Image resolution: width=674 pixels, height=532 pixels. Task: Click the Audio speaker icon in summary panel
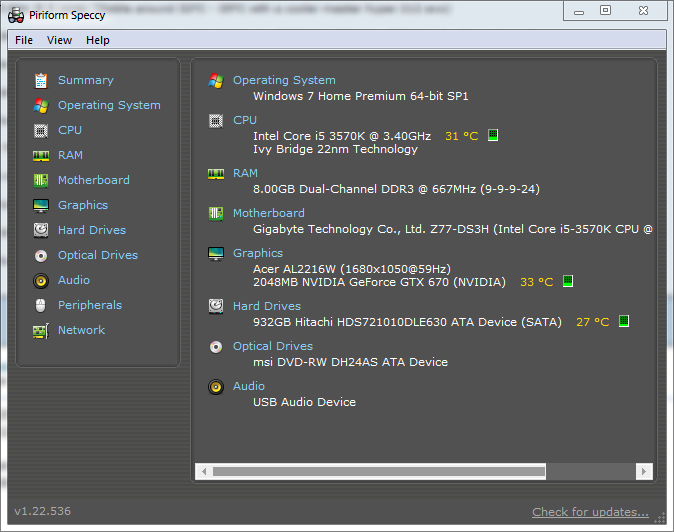point(216,387)
